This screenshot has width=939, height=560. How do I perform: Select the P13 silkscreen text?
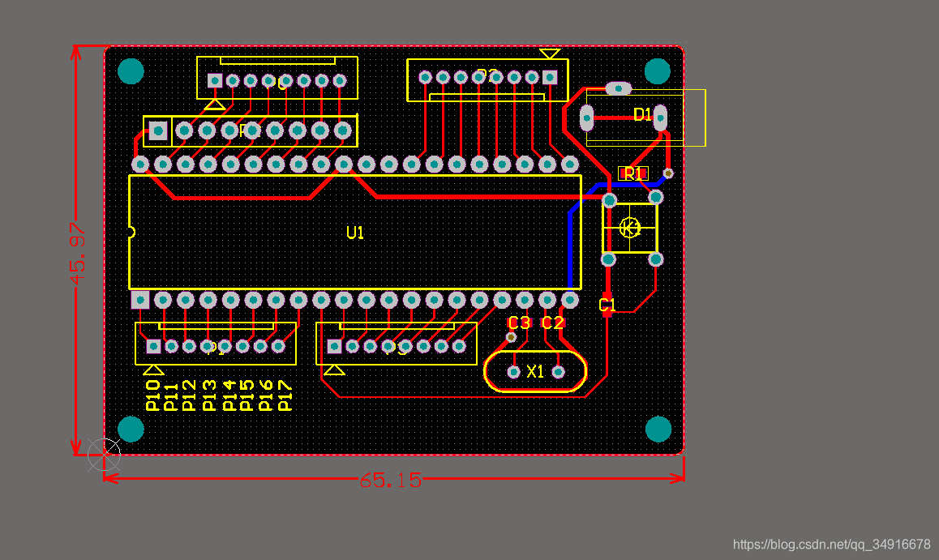(x=208, y=395)
